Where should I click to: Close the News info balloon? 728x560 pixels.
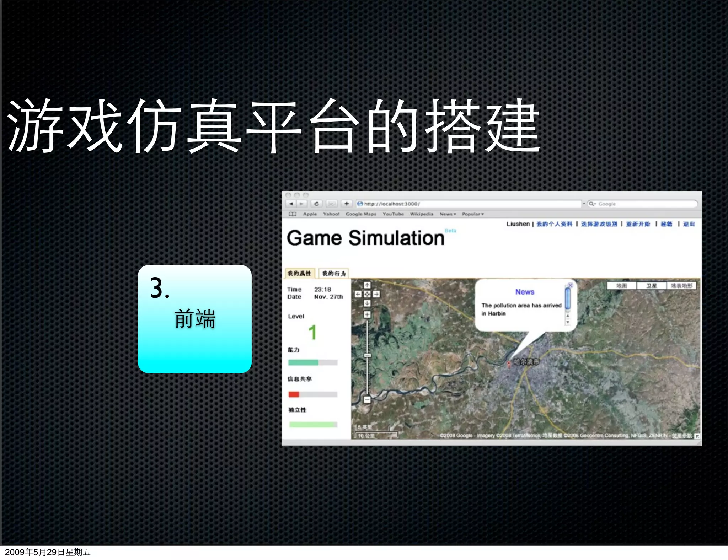pyautogui.click(x=570, y=285)
